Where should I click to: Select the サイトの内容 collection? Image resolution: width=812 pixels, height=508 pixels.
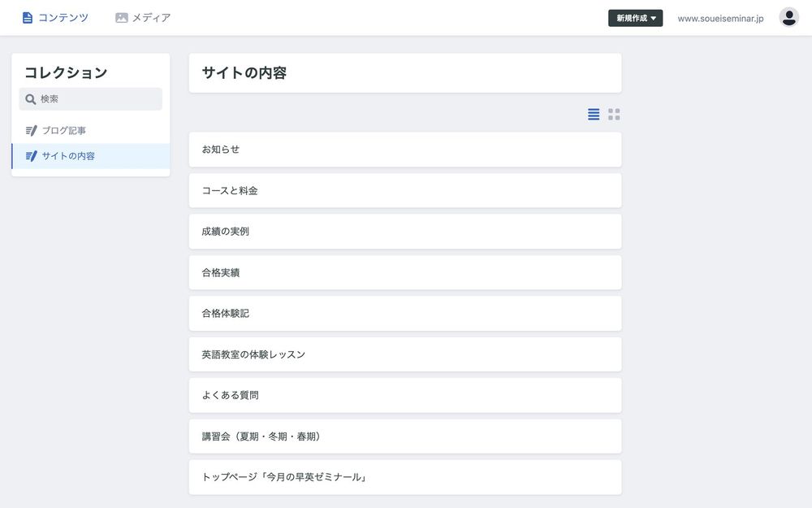click(91, 156)
